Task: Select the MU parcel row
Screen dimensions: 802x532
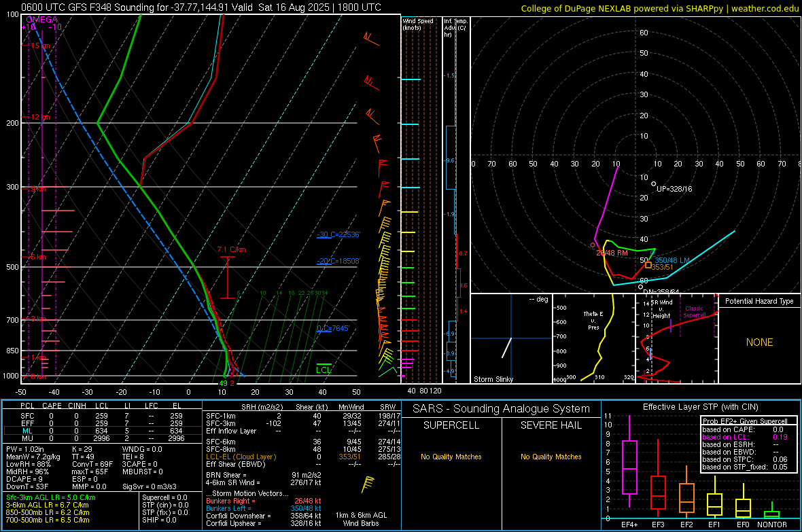Action: click(103, 438)
